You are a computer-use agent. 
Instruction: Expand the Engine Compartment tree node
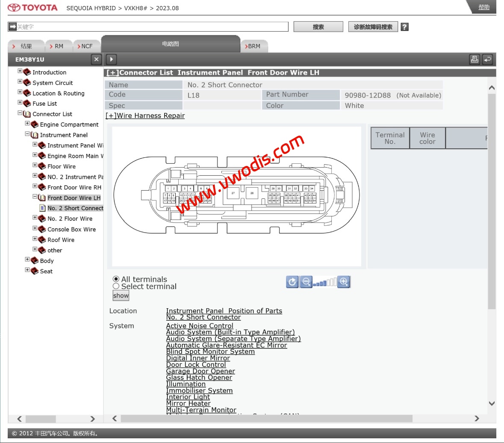(27, 124)
